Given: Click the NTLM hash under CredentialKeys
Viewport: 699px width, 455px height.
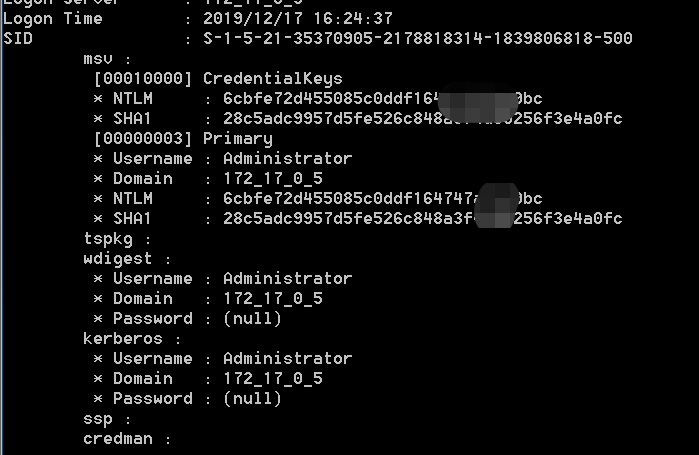Looking at the screenshot, I should tap(382, 98).
